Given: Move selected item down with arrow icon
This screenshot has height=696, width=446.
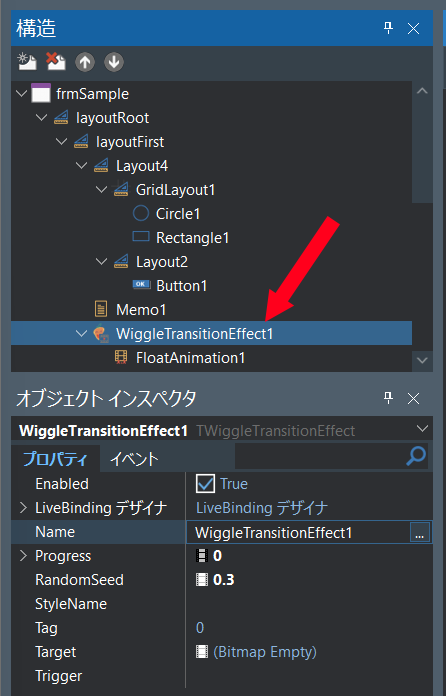Looking at the screenshot, I should click(x=114, y=62).
